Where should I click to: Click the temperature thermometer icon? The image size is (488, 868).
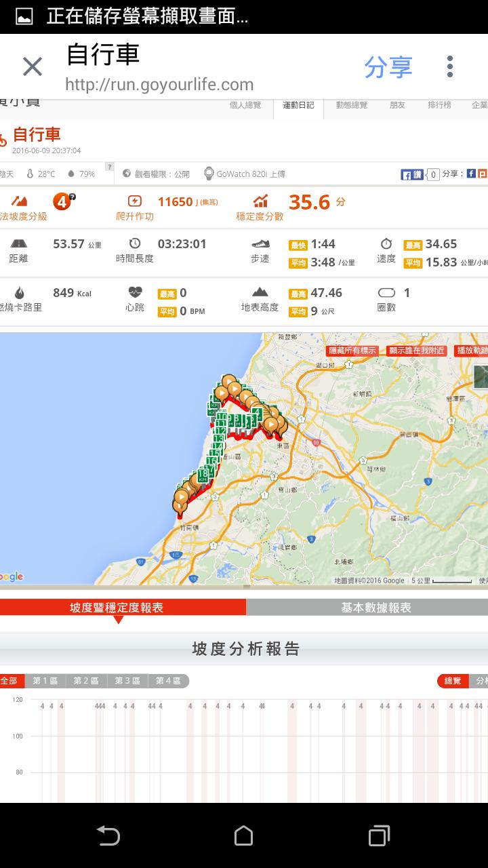click(x=31, y=174)
